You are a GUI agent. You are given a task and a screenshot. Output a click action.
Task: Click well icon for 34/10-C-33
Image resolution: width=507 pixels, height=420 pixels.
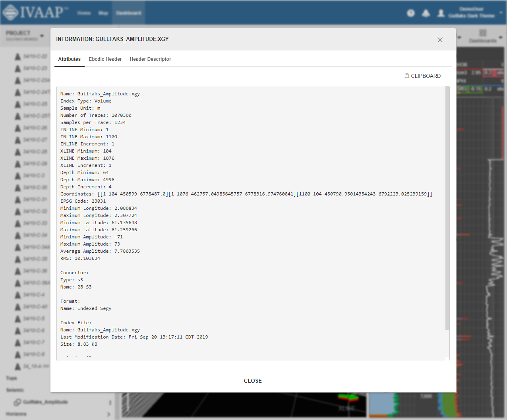coord(17,223)
